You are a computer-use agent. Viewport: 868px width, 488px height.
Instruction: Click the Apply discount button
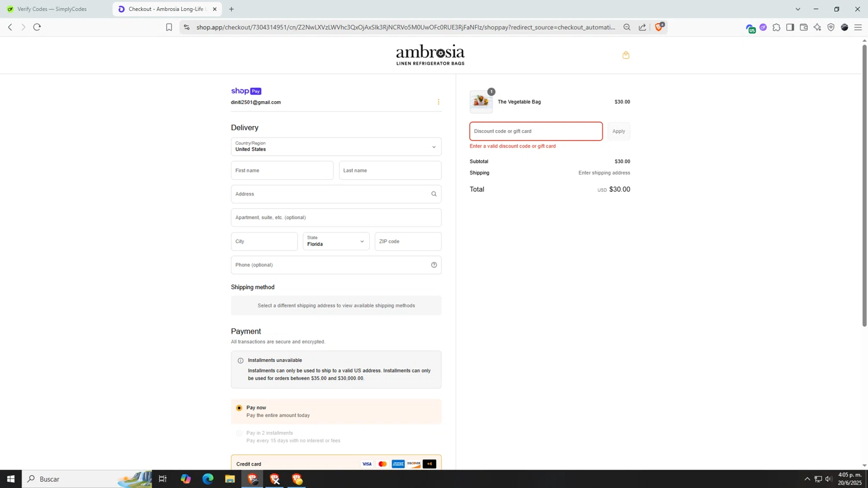pos(619,131)
